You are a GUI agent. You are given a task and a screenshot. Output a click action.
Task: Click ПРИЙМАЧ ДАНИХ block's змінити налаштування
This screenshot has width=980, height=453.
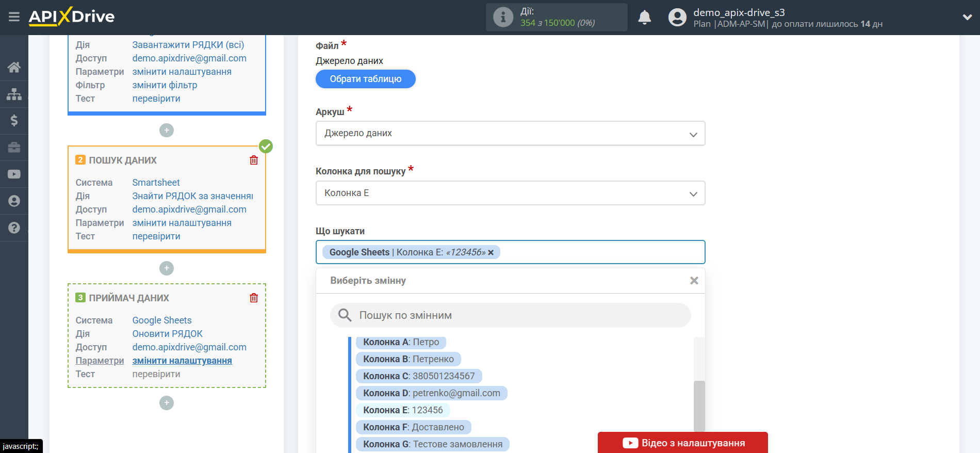pos(182,361)
